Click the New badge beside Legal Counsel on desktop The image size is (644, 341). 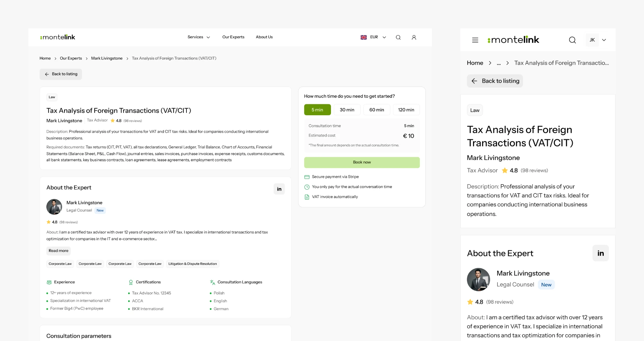pos(100,211)
